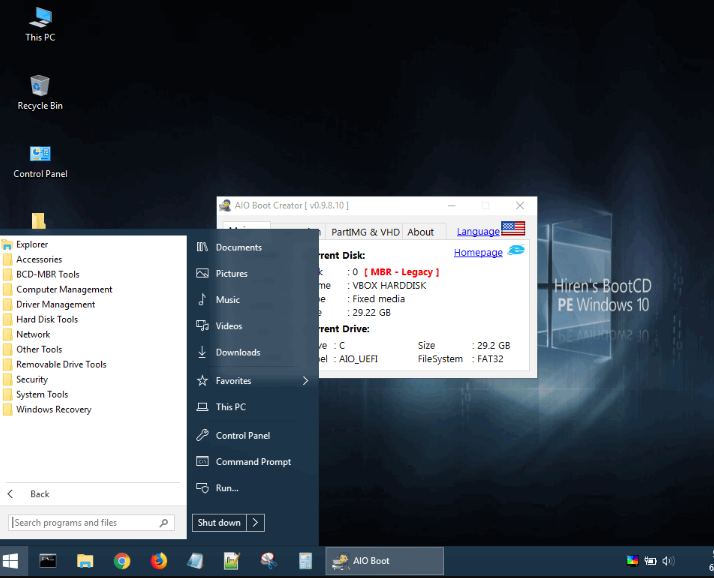
Task: Open the Shut down options arrow
Action: (256, 522)
